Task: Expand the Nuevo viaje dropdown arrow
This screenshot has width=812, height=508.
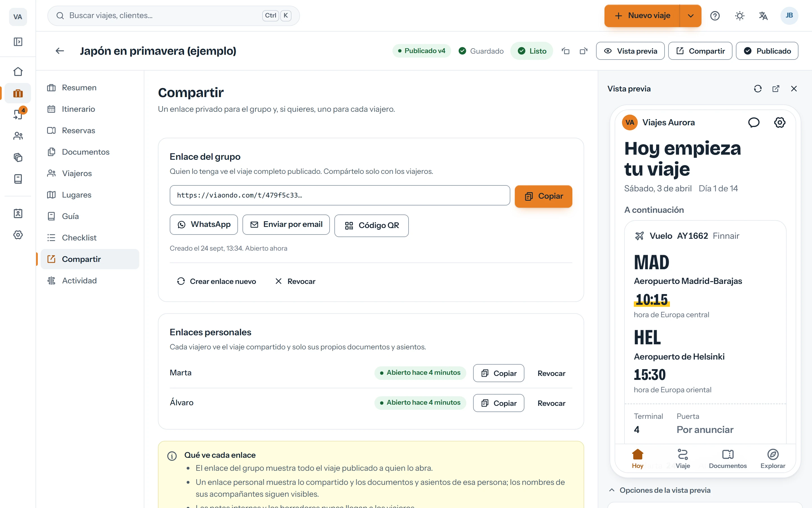Action: coord(690,16)
